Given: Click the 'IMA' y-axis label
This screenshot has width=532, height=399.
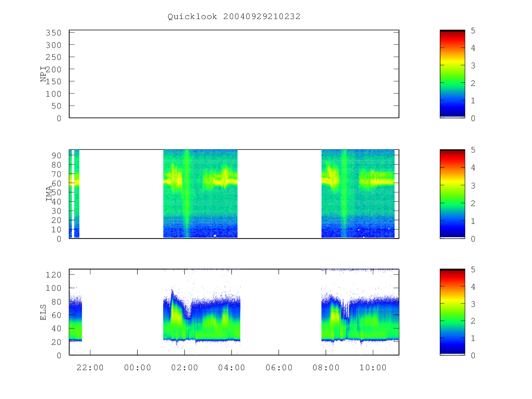Looking at the screenshot, I should pos(48,194).
